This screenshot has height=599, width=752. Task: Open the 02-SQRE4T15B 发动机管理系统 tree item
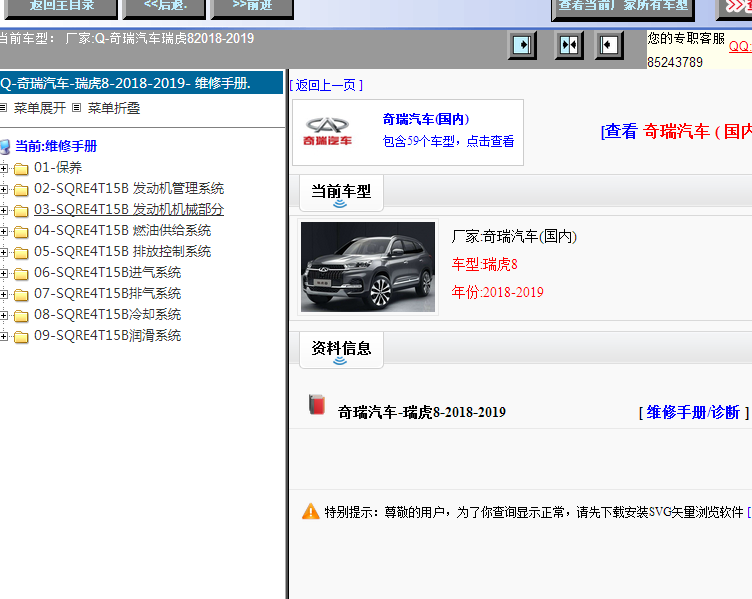pos(129,188)
